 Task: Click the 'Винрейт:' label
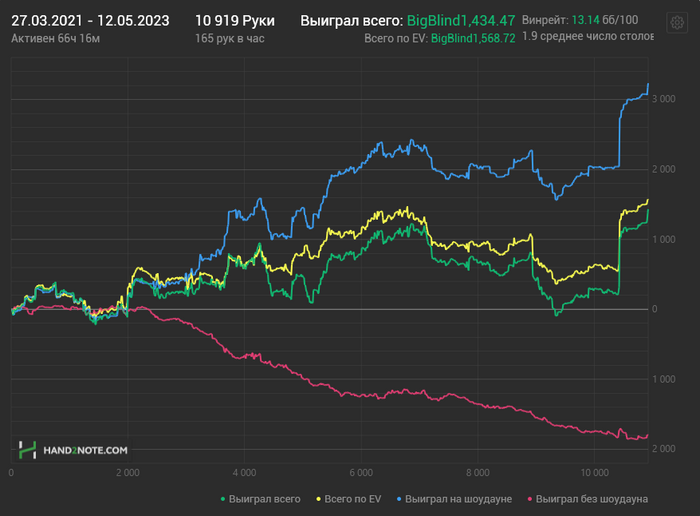click(x=545, y=20)
